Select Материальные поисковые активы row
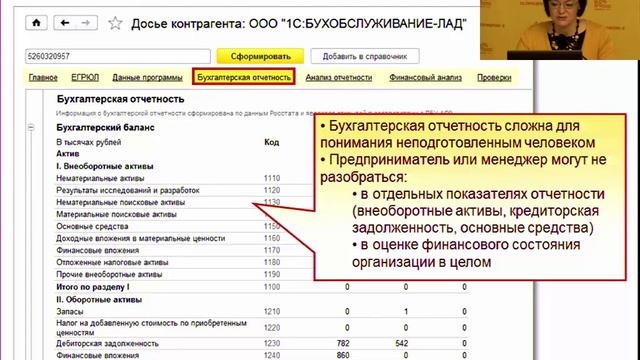640x360 pixels. tap(116, 214)
